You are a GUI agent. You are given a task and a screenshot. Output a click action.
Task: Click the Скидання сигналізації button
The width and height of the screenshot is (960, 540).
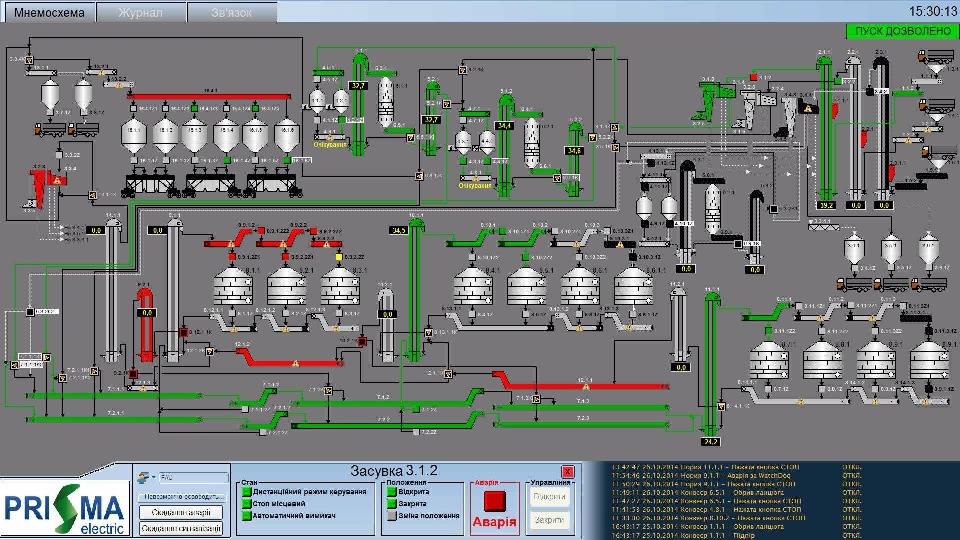coord(181,528)
